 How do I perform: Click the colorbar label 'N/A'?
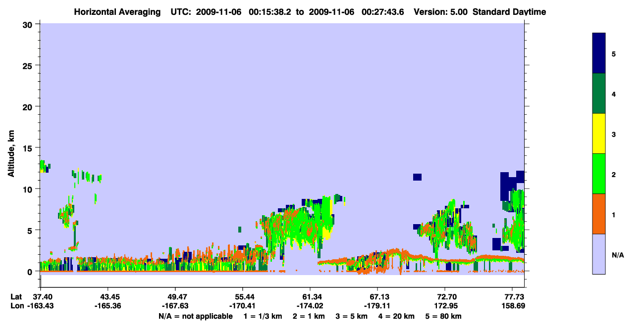coord(618,255)
